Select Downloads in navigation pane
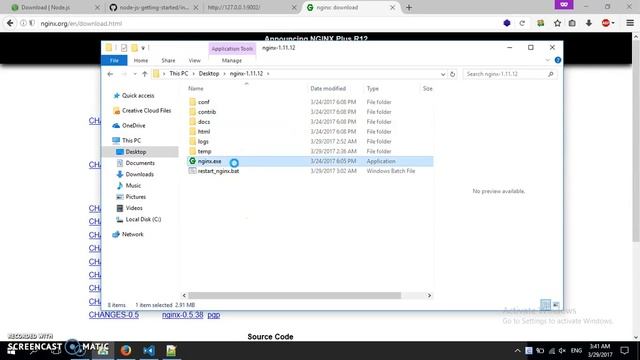Viewport: 640px width, 360px height. [140, 174]
